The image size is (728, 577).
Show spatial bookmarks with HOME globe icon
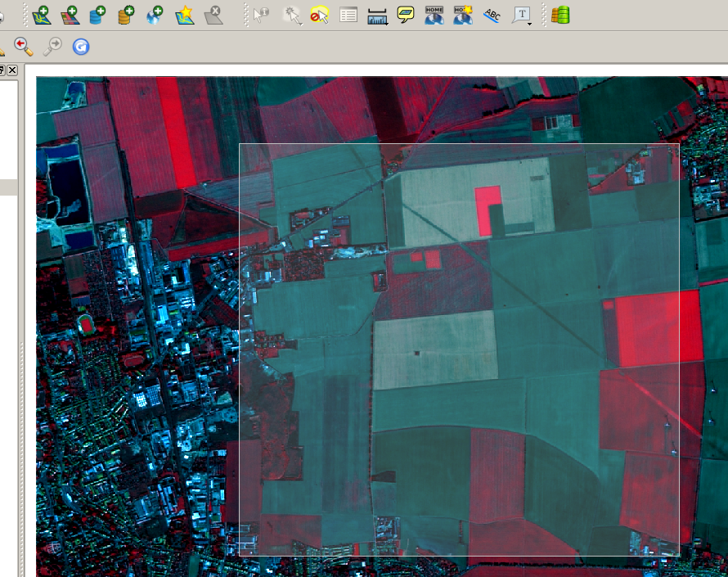click(434, 14)
